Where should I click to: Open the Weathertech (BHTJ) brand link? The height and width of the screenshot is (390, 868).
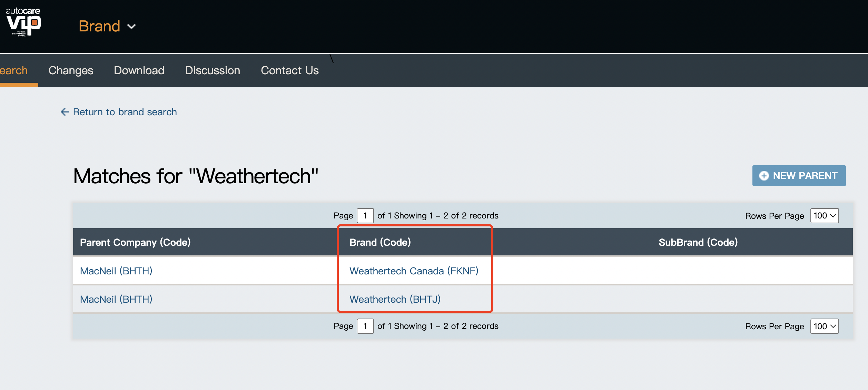(x=395, y=299)
